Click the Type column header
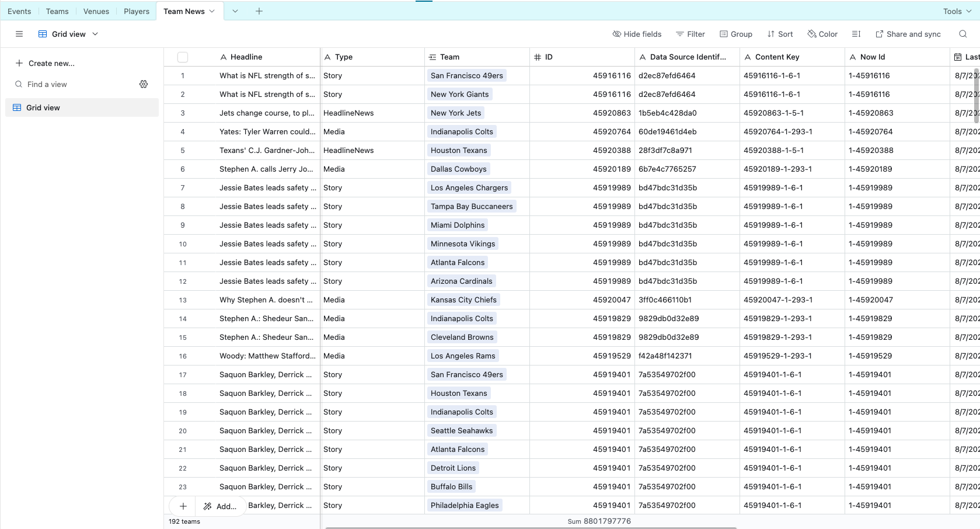Screen dimensions: 980x529 tap(372, 57)
